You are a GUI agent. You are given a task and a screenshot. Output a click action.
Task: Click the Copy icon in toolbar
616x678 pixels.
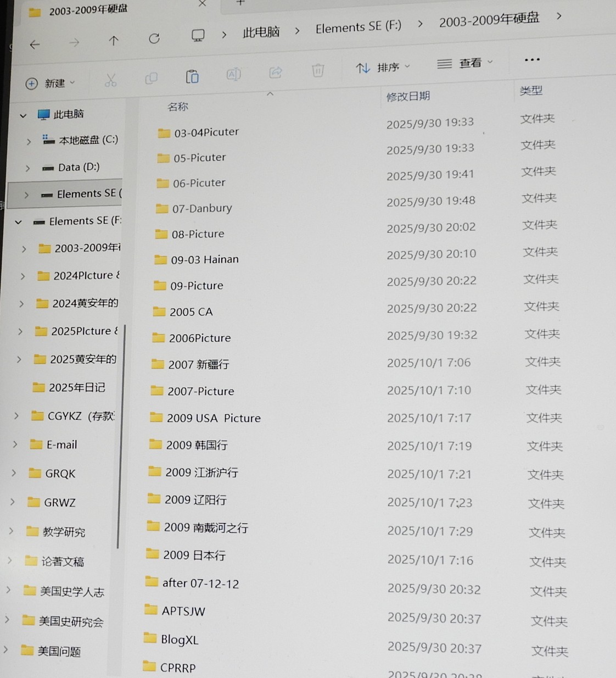point(151,79)
